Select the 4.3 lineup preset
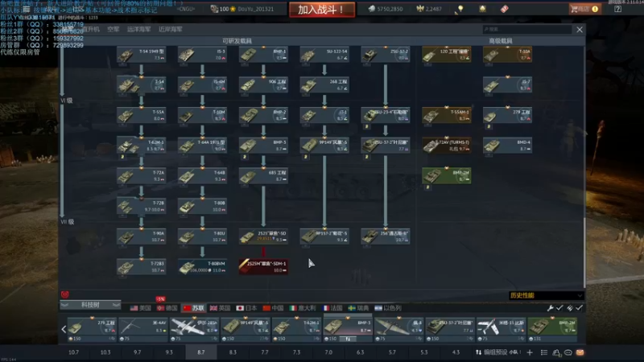This screenshot has width=644, height=362. [x=456, y=352]
